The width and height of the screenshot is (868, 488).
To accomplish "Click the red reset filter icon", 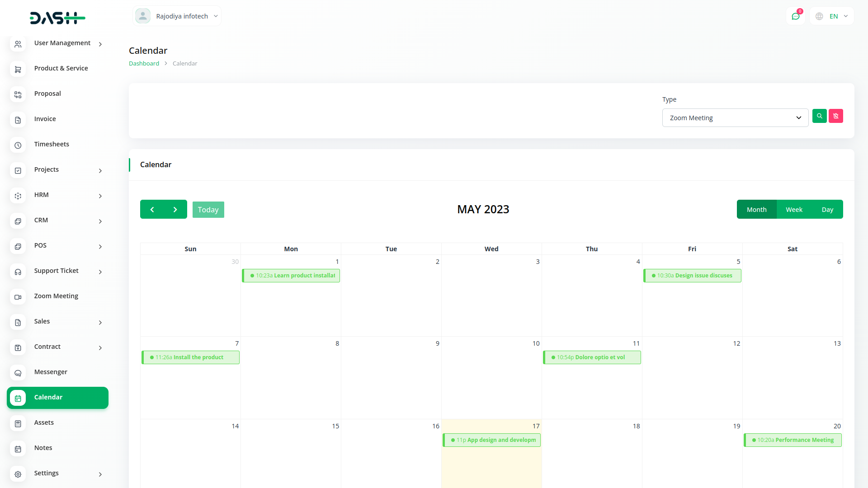I will click(x=835, y=116).
